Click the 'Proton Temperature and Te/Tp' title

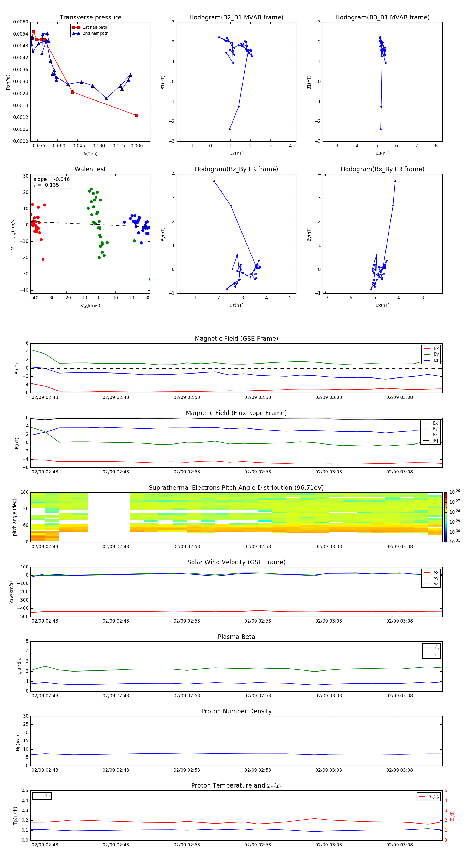(x=236, y=786)
